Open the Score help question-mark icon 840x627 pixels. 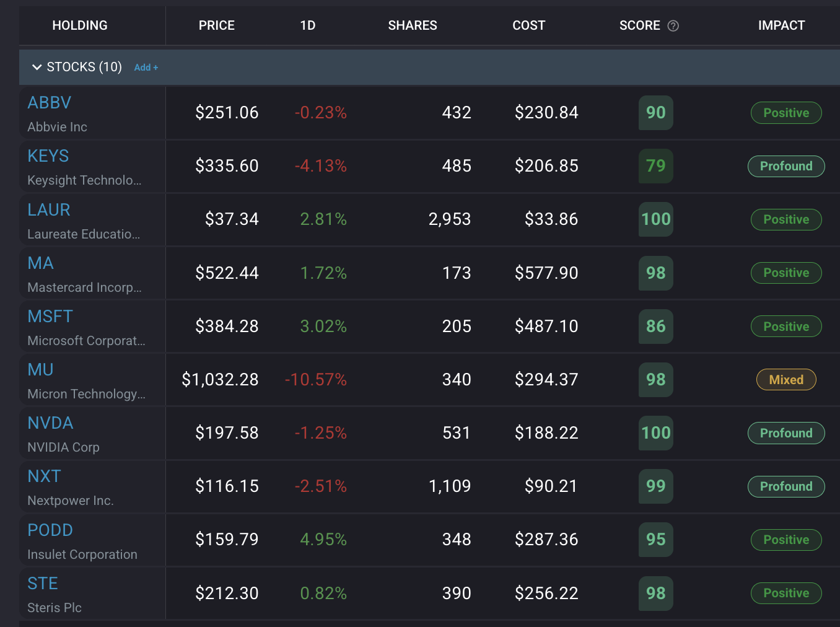click(x=673, y=26)
